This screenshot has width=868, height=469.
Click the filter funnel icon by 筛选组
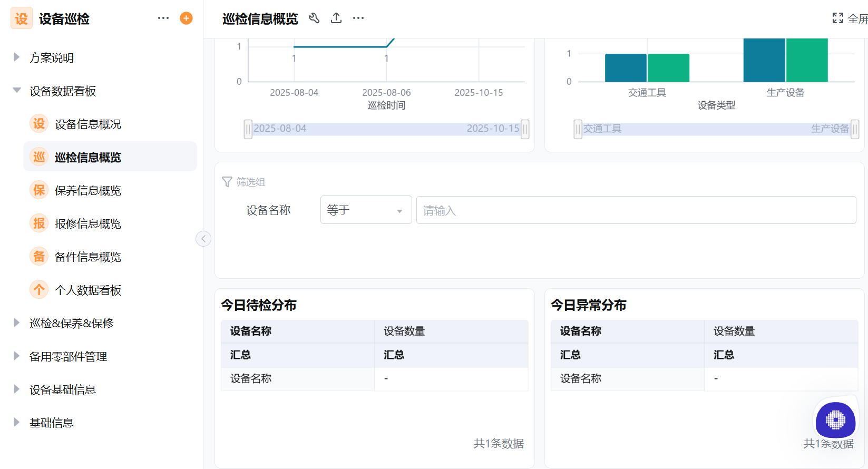227,182
